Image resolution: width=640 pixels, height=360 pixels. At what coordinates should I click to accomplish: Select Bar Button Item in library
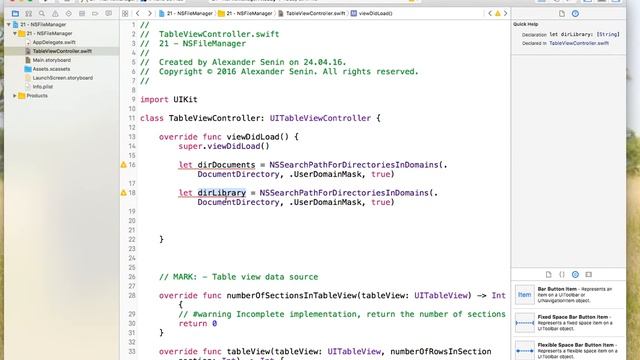568,295
